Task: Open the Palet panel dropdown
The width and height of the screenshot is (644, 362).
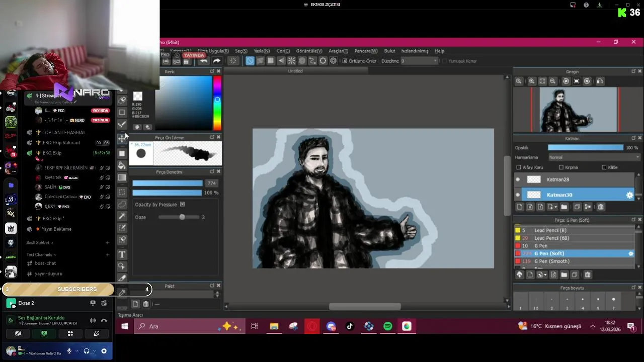Action: pyautogui.click(x=217, y=294)
